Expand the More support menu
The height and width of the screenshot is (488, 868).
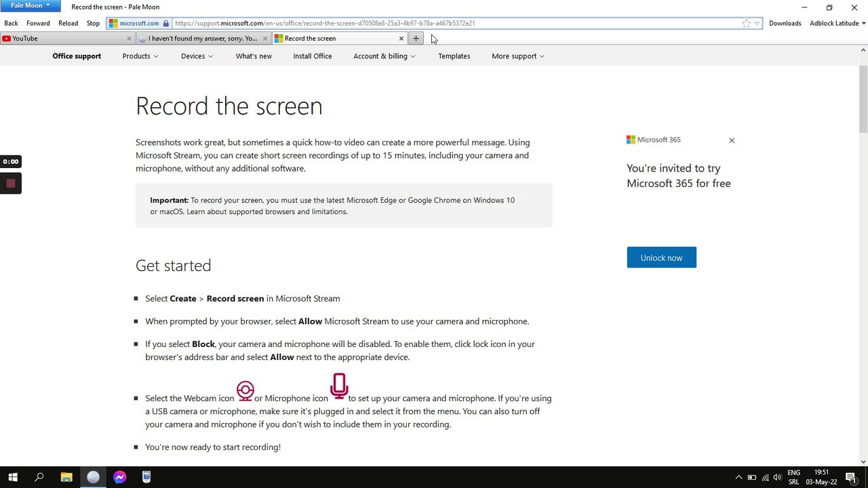click(x=518, y=56)
